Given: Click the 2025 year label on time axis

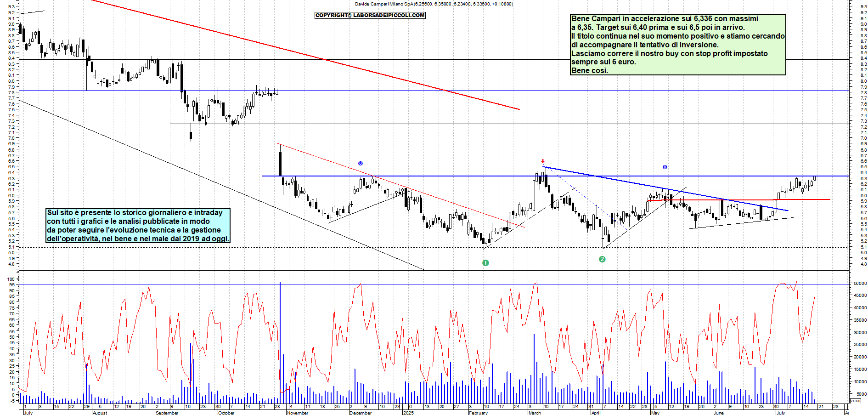Looking at the screenshot, I should [408, 413].
